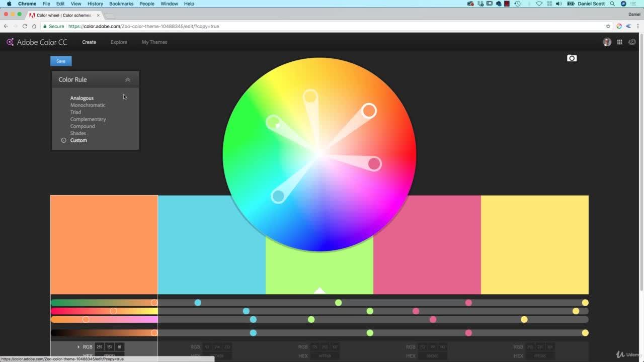Viewport: 644px width, 362px height.
Task: Select the Custom color rule radio button
Action: [x=63, y=140]
